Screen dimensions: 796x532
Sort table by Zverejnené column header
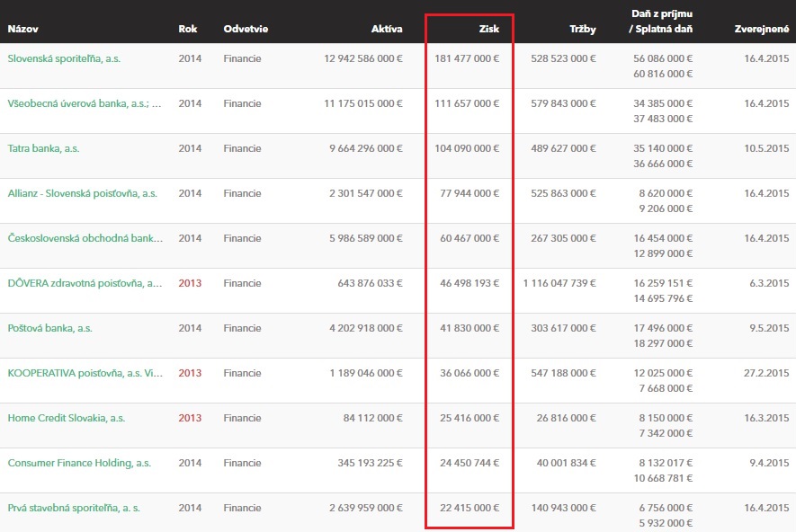click(762, 29)
